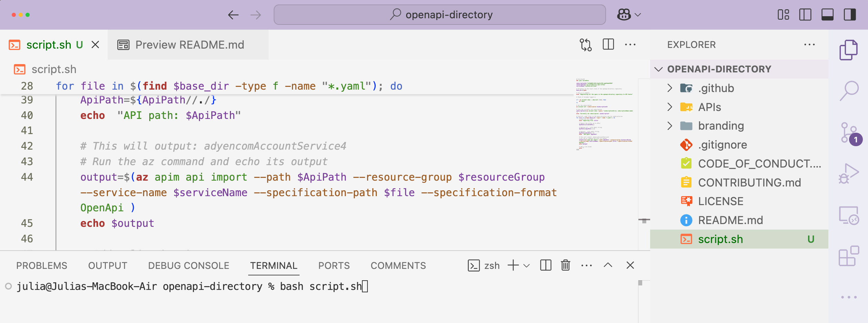
Task: Split the terminal
Action: 546,265
